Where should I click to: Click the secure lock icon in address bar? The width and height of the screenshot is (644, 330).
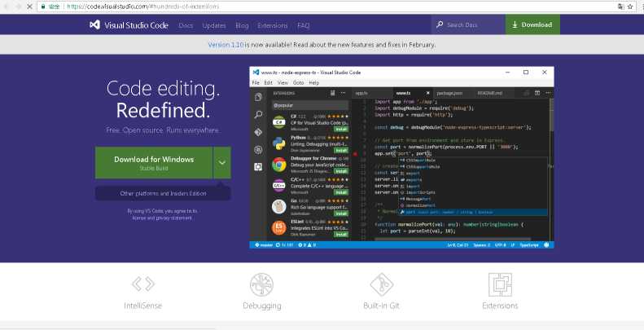42,7
